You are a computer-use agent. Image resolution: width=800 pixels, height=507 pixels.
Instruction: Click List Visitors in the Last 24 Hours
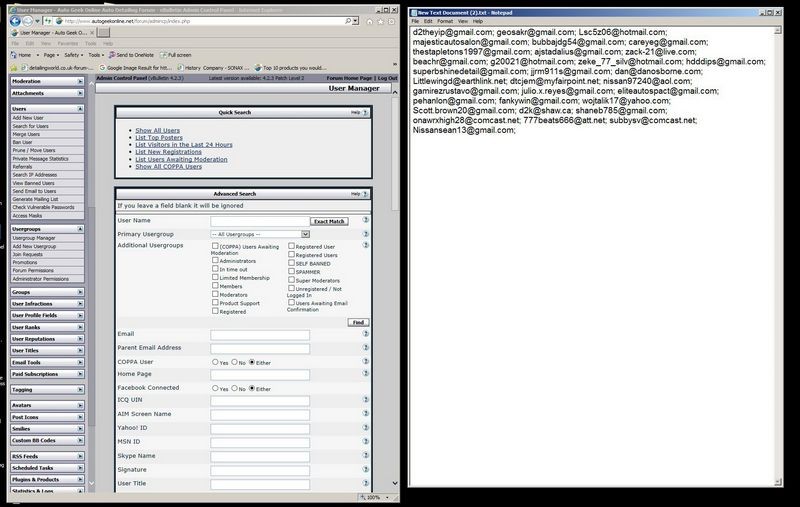(x=184, y=145)
